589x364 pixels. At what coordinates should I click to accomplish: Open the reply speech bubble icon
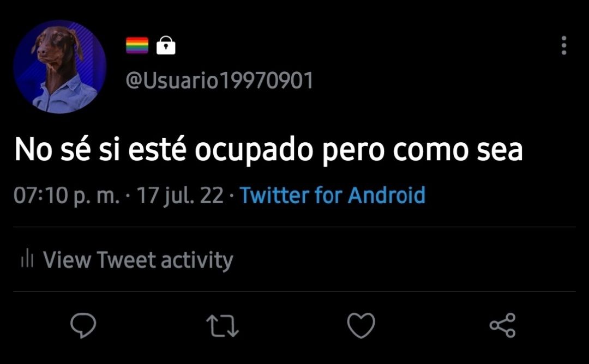point(83,325)
